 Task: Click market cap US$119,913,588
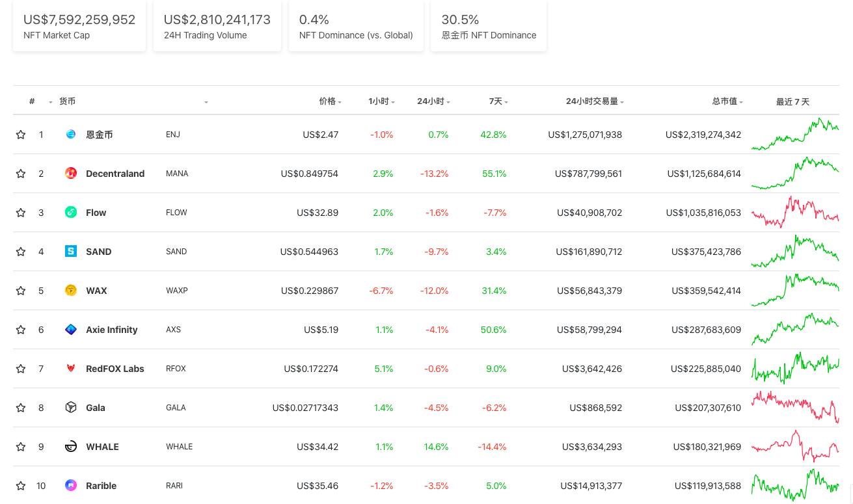tap(708, 486)
